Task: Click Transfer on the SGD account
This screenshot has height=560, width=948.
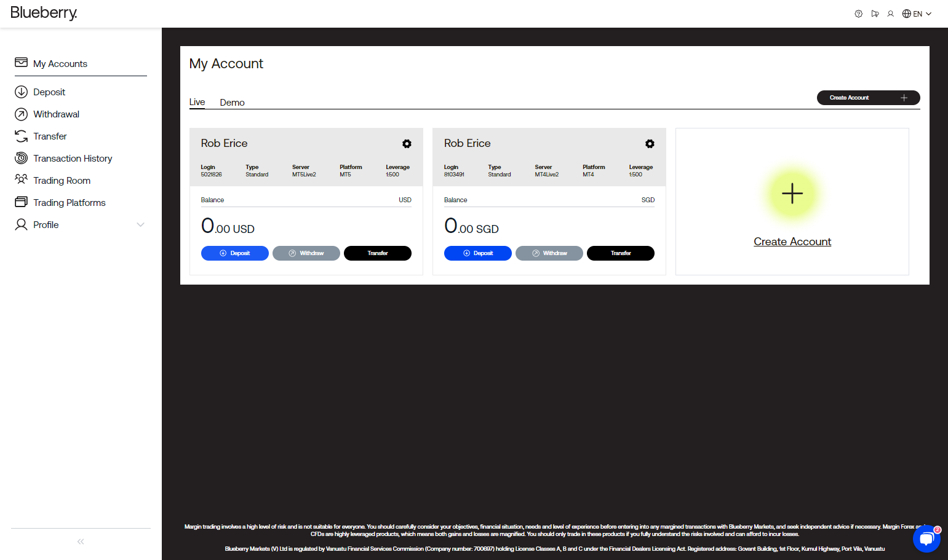Action: [621, 253]
